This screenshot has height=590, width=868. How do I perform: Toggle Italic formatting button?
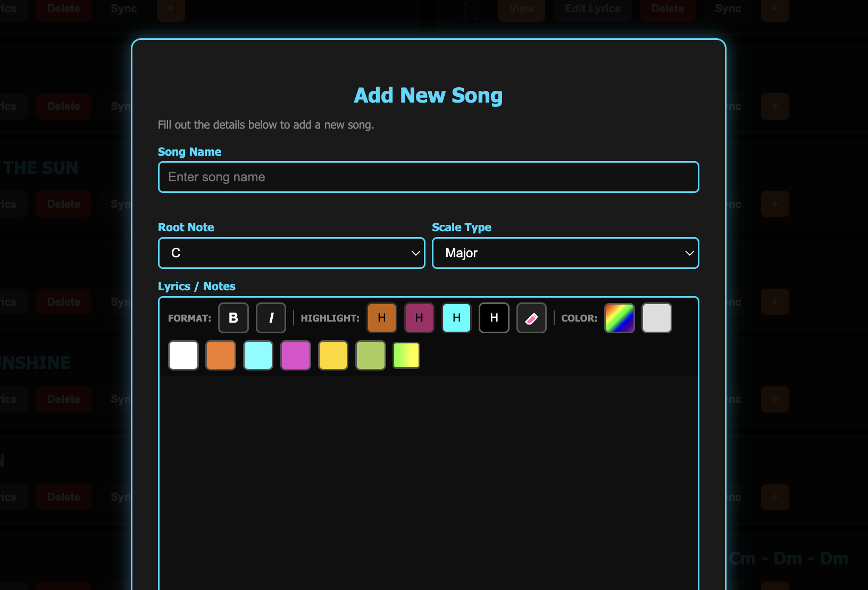click(x=271, y=318)
